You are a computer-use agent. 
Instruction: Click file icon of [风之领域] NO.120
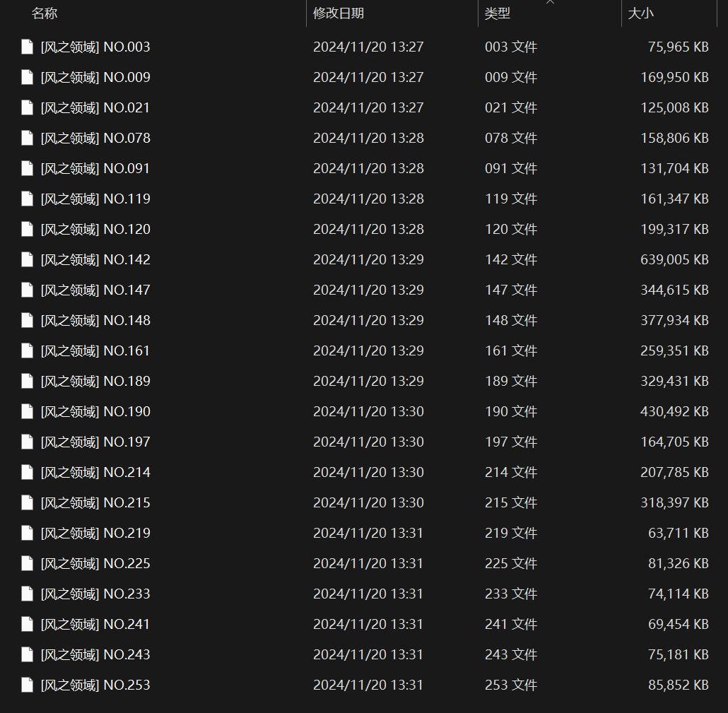point(28,229)
